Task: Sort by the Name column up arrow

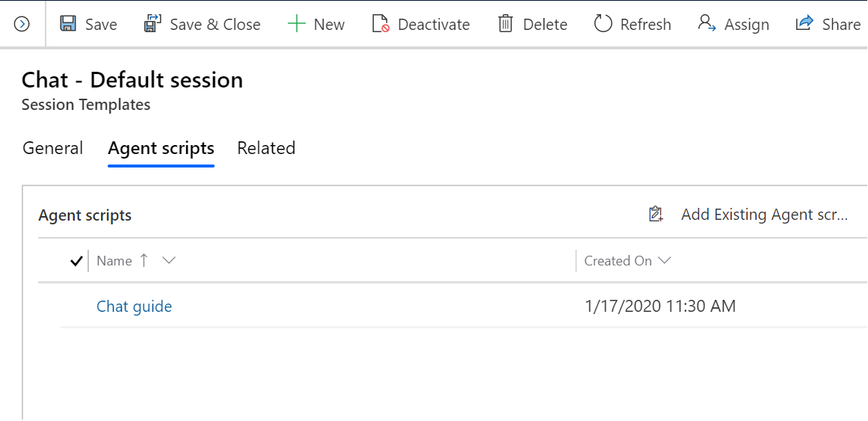Action: [x=144, y=260]
